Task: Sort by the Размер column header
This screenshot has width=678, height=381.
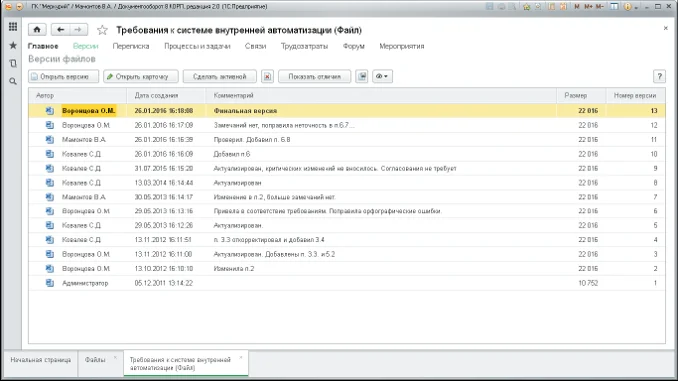Action: [581, 95]
